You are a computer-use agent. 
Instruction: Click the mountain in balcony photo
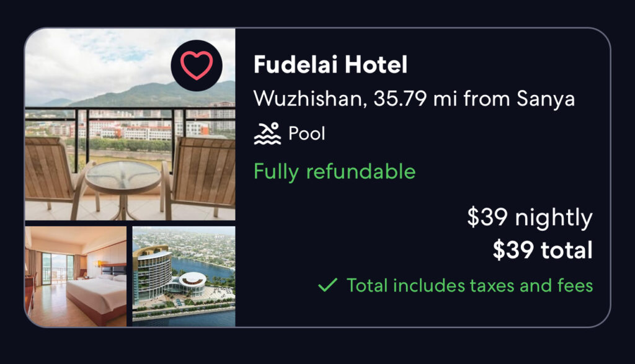[x=154, y=94]
